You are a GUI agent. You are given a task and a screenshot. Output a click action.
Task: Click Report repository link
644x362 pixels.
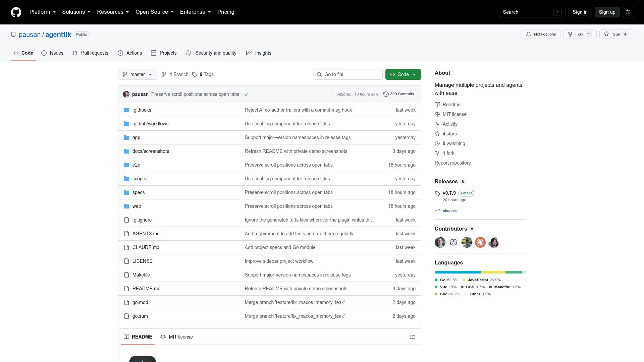pyautogui.click(x=452, y=163)
